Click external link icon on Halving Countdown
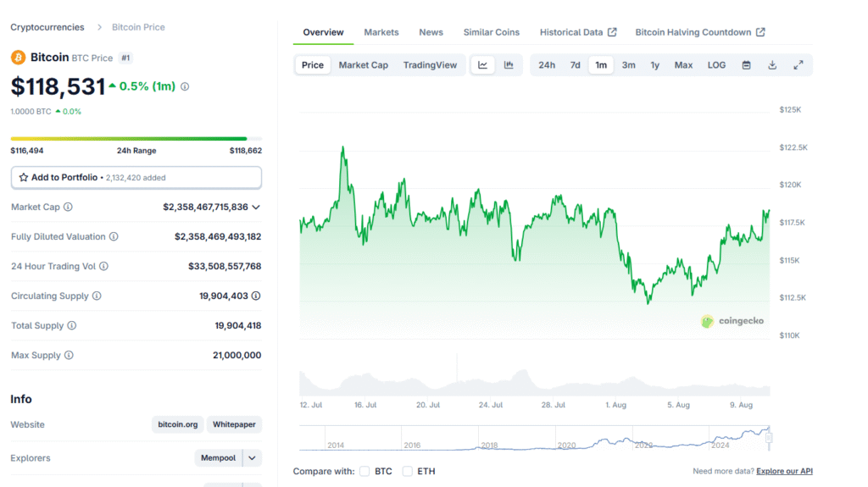Viewport: 868px width, 487px height. tap(760, 32)
